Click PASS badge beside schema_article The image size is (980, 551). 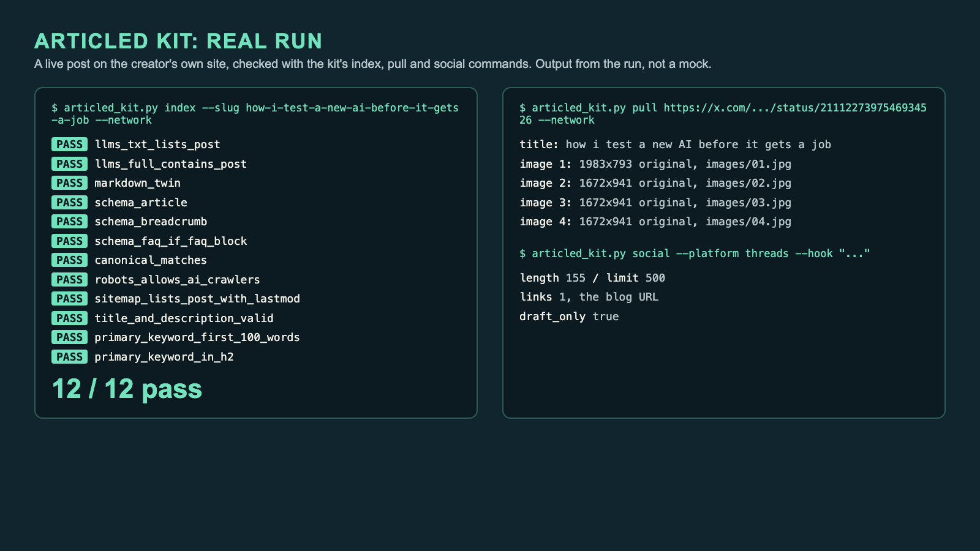pos(70,203)
